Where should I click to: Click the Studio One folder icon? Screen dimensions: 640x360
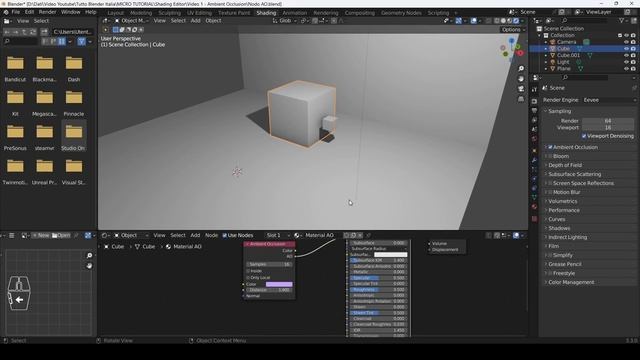(x=74, y=132)
